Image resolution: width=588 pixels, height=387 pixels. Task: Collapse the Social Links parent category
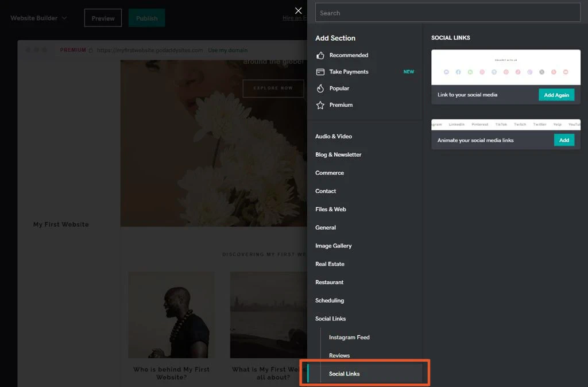tap(330, 319)
